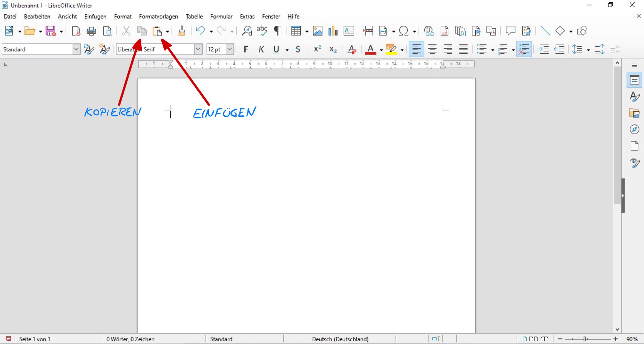Click the Insert chart icon
The image size is (644, 344).
[333, 31]
